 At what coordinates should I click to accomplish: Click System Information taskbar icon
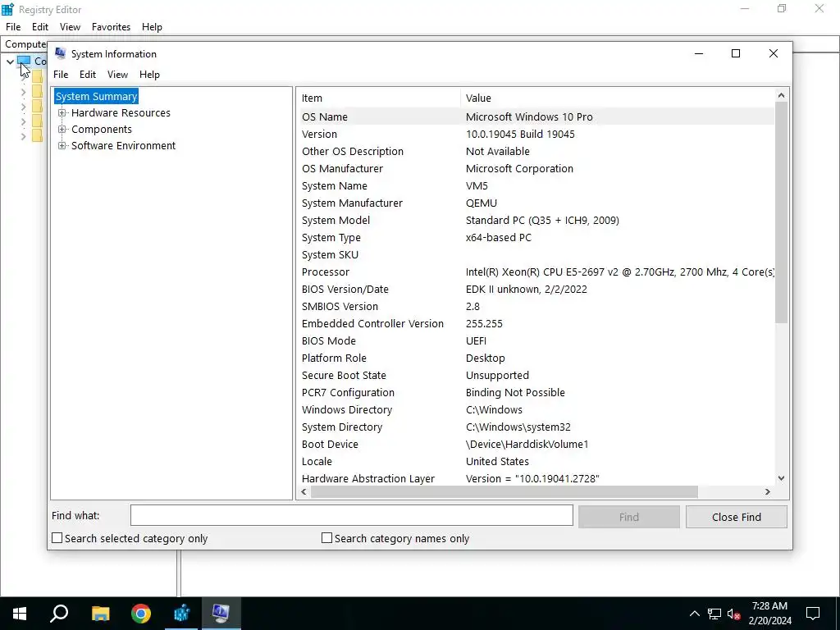[221, 614]
